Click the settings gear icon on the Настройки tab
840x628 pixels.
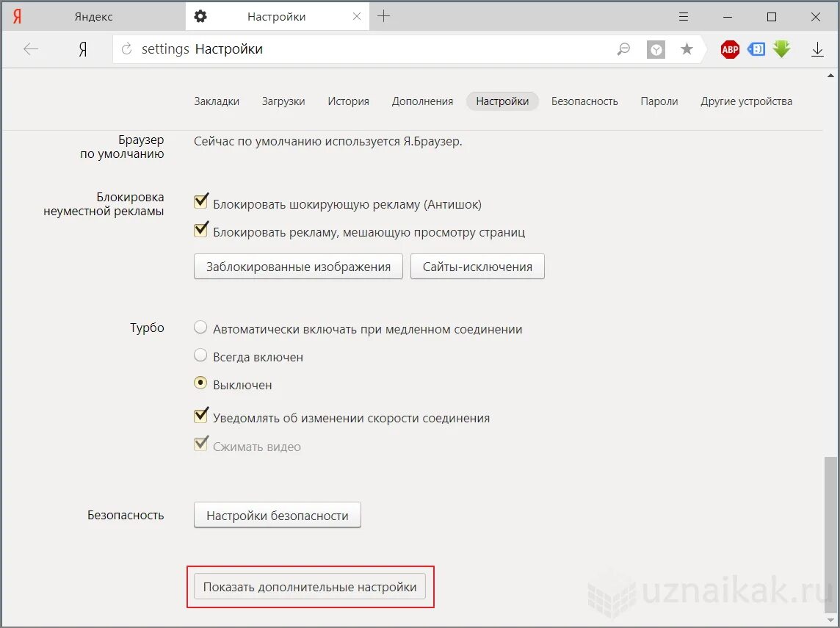tap(200, 17)
